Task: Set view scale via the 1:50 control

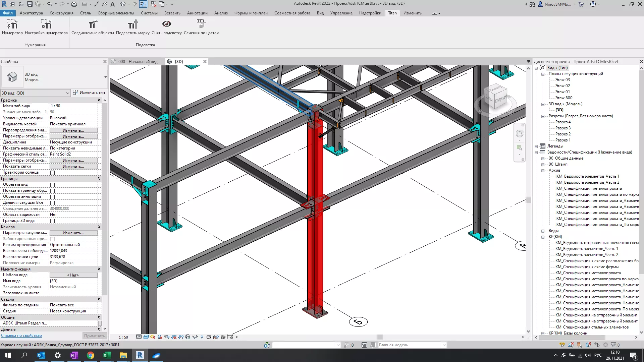Action: [123, 337]
